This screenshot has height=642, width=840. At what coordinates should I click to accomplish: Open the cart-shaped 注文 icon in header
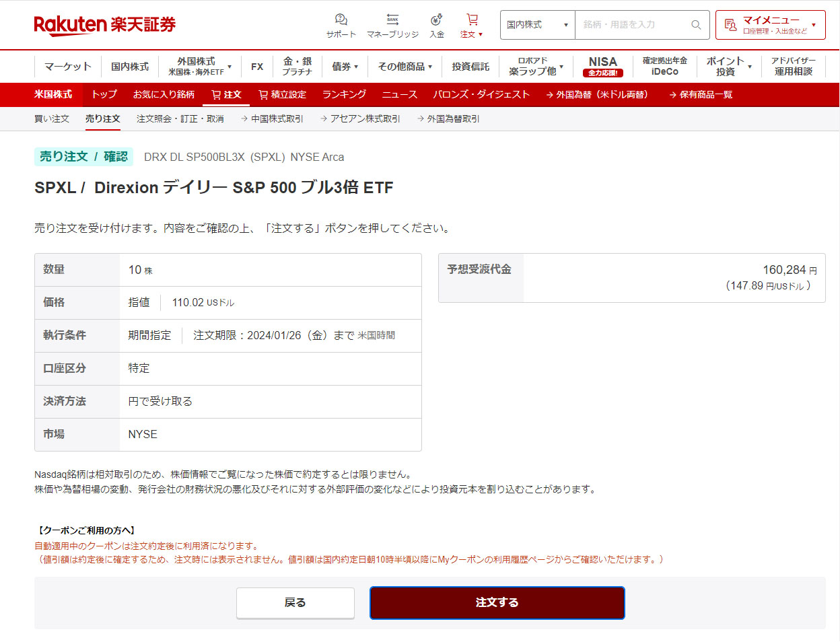tap(472, 20)
